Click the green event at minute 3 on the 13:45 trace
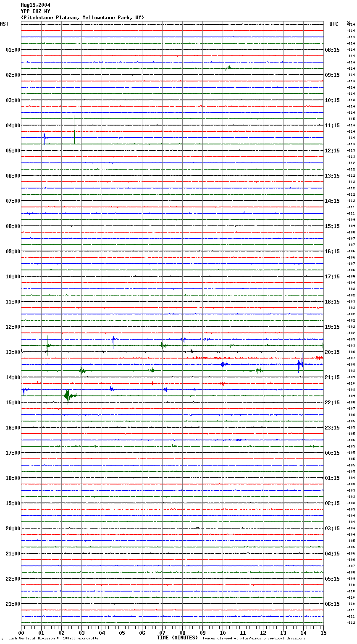This screenshot has height=644, width=357. pos(83,370)
